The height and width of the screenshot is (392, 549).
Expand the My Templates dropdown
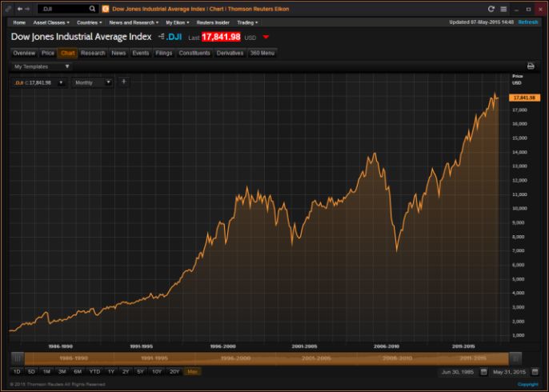pyautogui.click(x=42, y=66)
